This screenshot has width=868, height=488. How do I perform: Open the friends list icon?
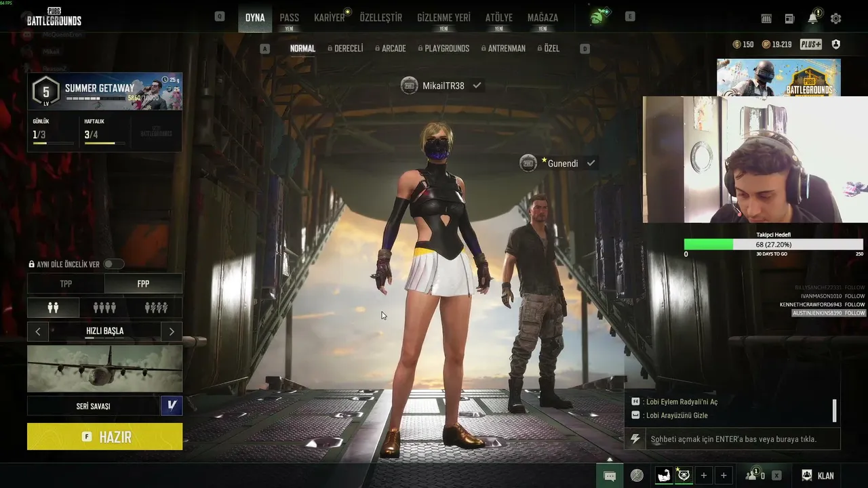[x=752, y=475]
